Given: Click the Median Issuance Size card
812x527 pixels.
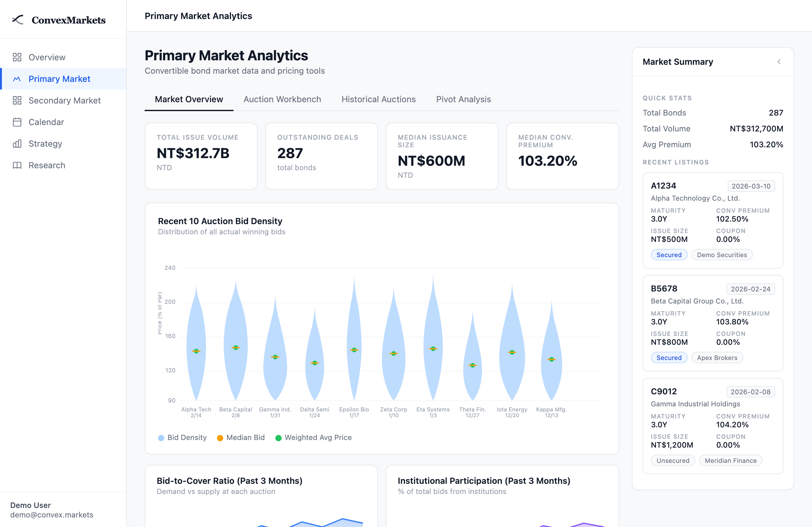Looking at the screenshot, I should click(442, 156).
